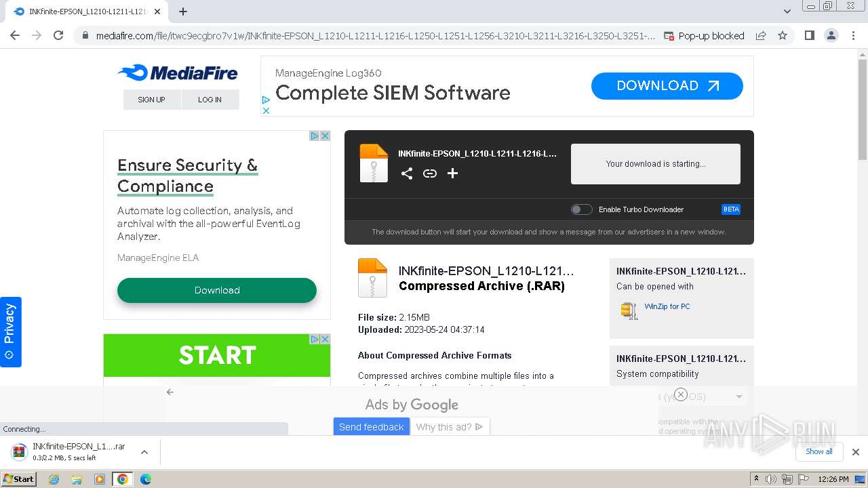Go back arrow in the ad overlay
The height and width of the screenshot is (488, 868).
pos(170,392)
